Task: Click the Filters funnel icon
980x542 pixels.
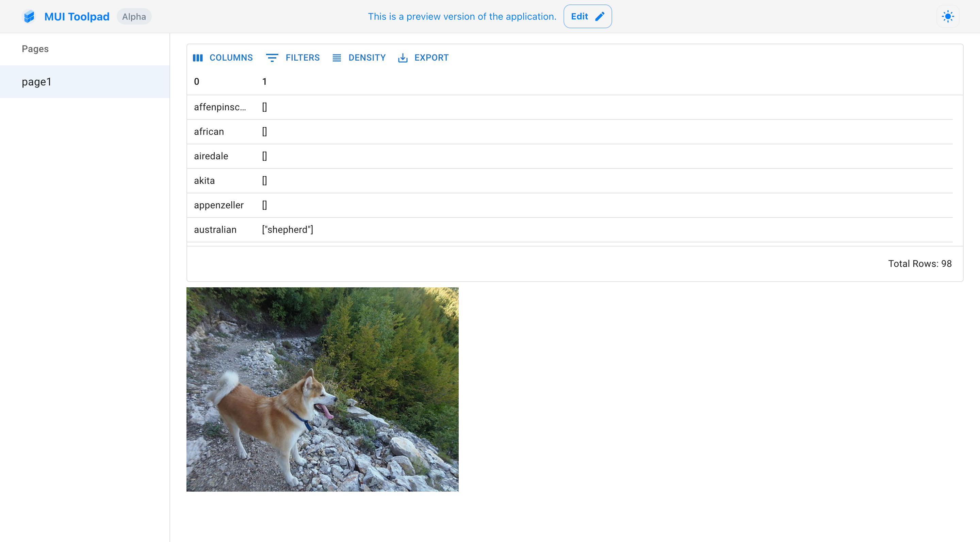Action: click(x=272, y=58)
